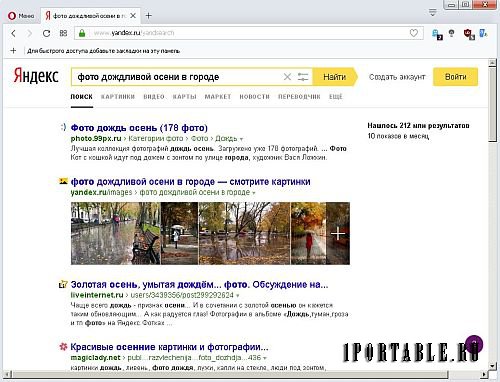
Task: Click image icon beside смотрите картинки result
Action: 63,181
